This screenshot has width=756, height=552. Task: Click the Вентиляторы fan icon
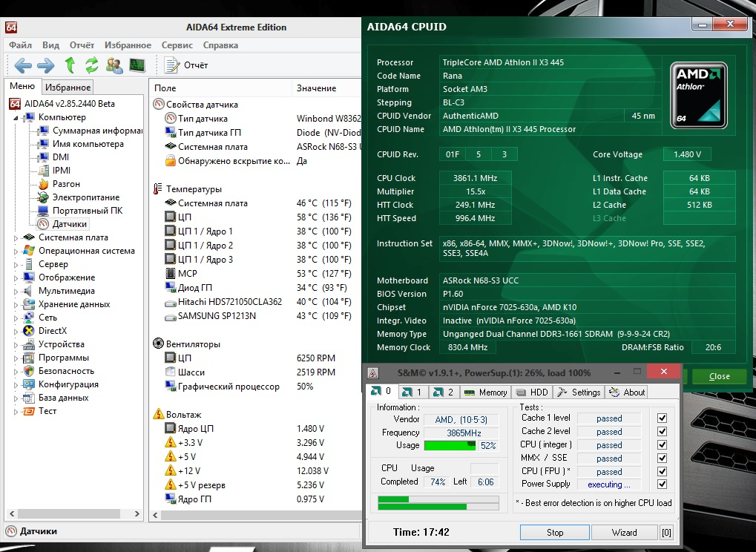tap(158, 344)
